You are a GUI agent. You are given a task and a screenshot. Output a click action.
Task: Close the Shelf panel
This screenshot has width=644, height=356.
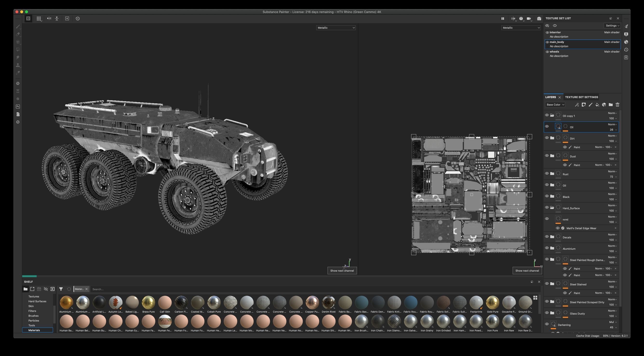(539, 282)
